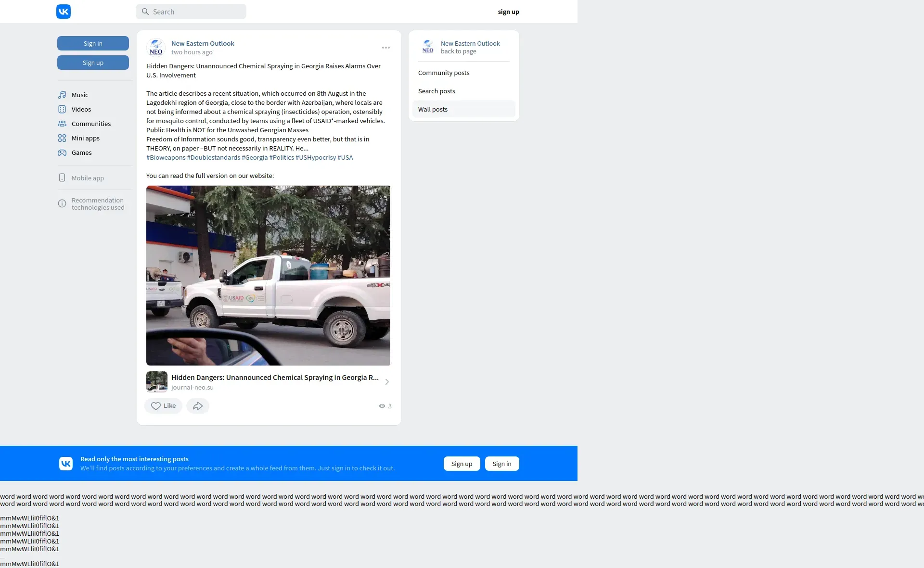Click the recommendation technologies info icon
Viewport: 924px width, 568px height.
point(62,203)
